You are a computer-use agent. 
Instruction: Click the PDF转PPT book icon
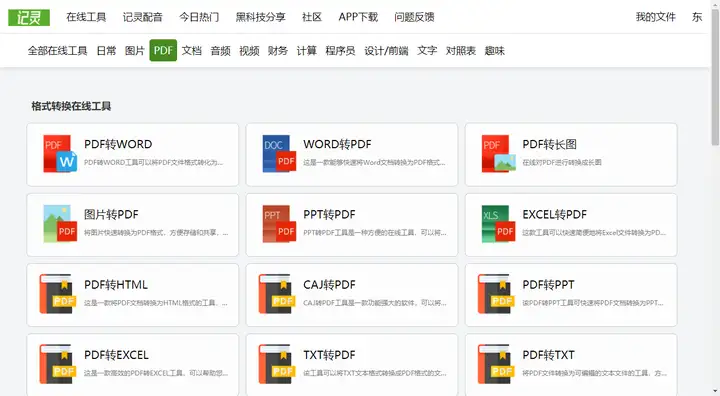(x=496, y=294)
